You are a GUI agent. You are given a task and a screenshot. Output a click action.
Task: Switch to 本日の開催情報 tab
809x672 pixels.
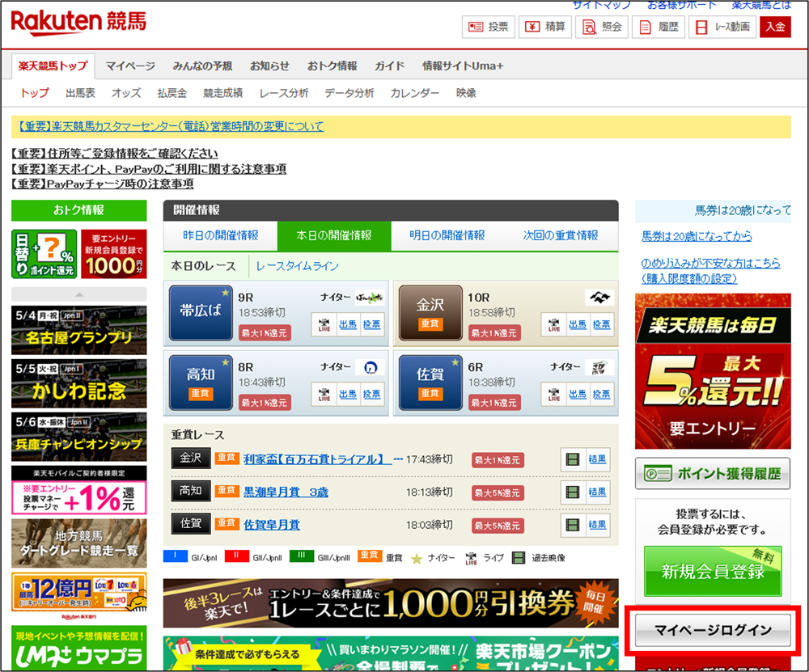(x=334, y=235)
